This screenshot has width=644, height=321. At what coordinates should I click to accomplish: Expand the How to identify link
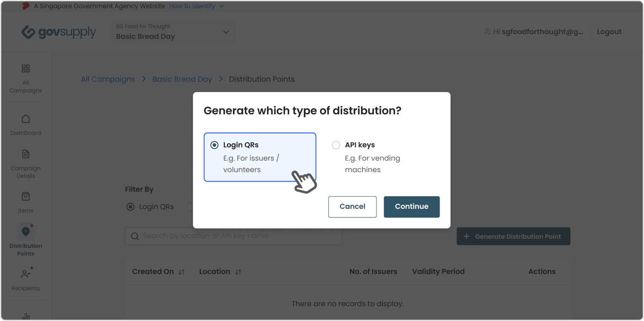point(196,6)
